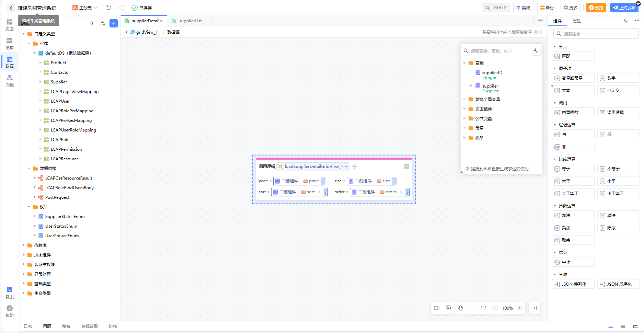The width and height of the screenshot is (644, 333).
Task: Select the supplierID variable
Action: coord(492,72)
